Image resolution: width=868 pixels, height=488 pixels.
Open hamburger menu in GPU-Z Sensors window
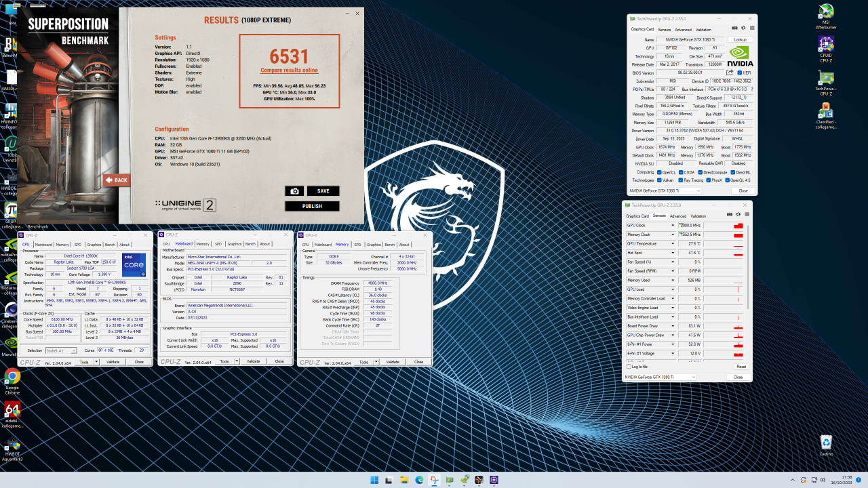746,214
